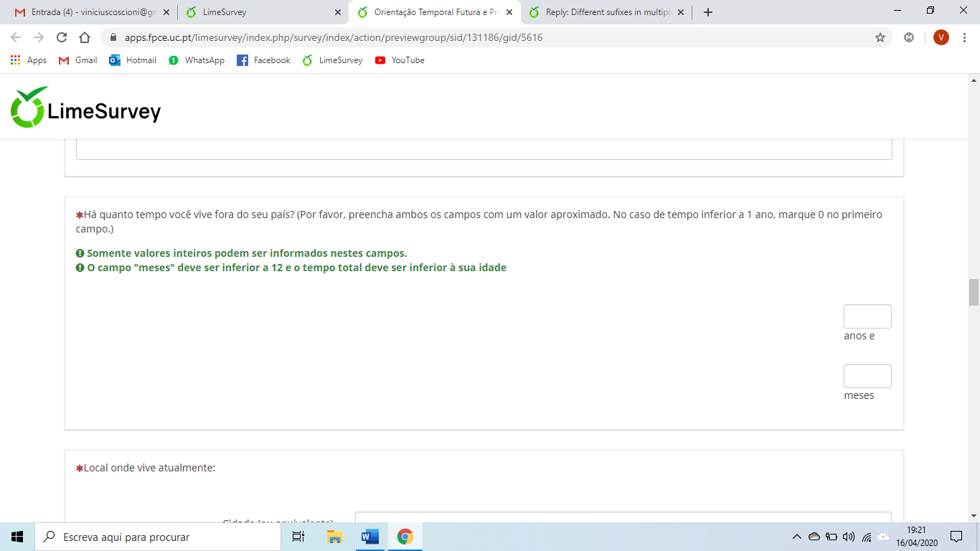Screen dimensions: 980x551
Task: Open a new browser tab
Action: 708,12
